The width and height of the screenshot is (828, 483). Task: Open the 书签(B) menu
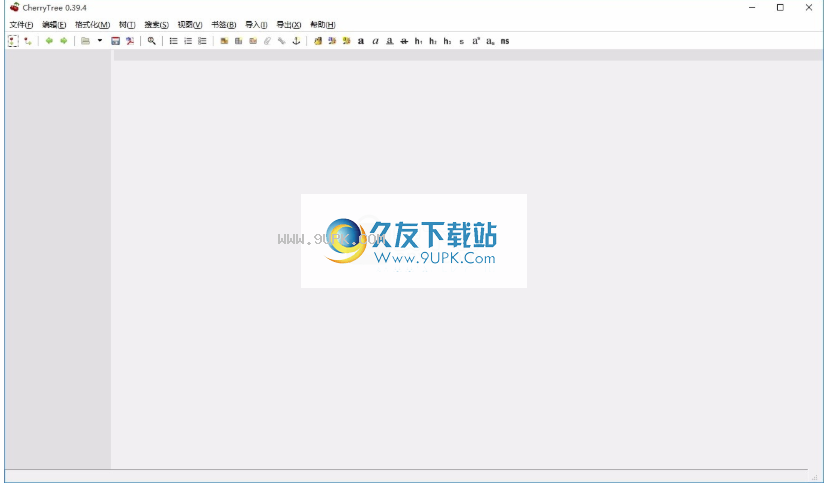223,25
